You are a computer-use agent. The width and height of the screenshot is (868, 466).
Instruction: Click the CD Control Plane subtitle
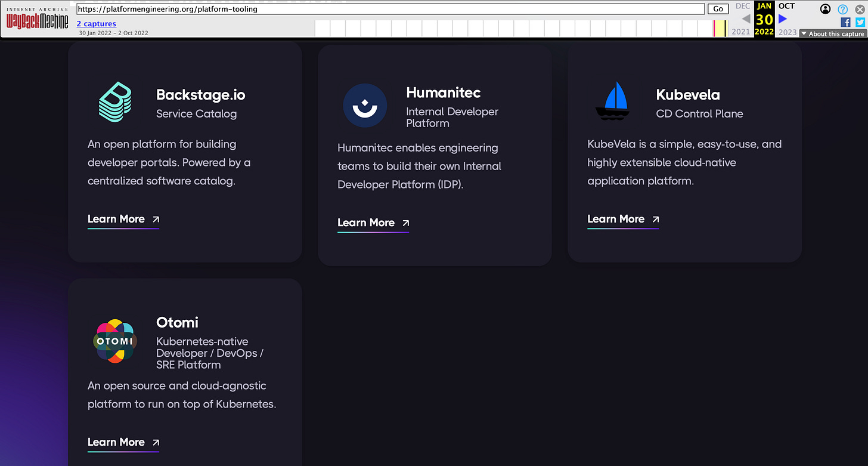point(700,114)
